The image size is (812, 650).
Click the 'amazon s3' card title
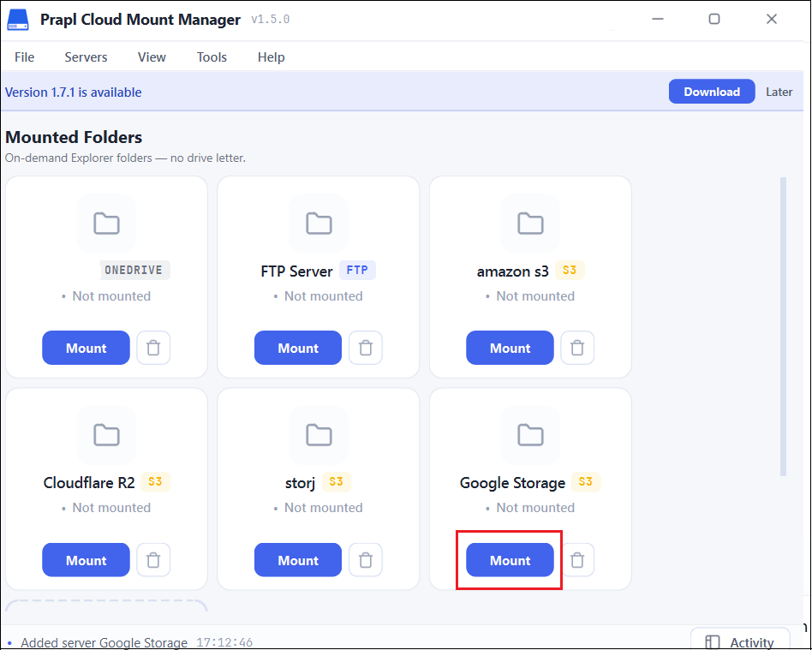pyautogui.click(x=513, y=271)
